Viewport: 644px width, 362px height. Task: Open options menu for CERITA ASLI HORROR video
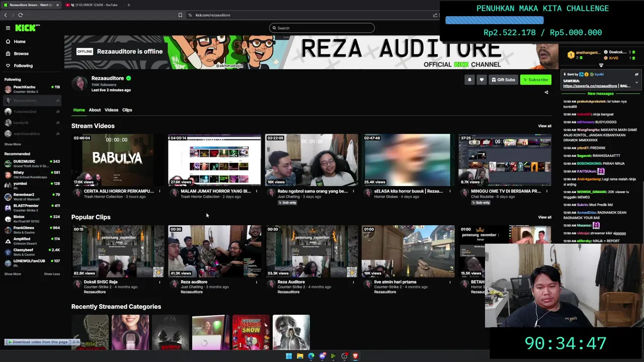click(x=159, y=191)
